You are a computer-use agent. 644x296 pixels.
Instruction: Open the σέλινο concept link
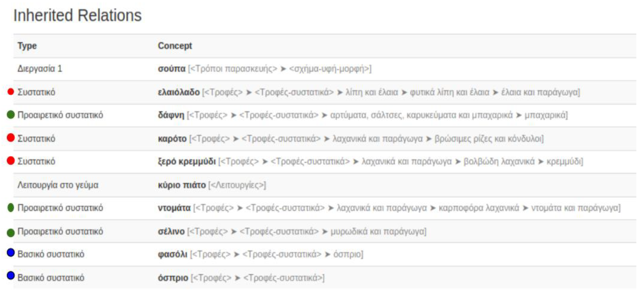point(171,231)
